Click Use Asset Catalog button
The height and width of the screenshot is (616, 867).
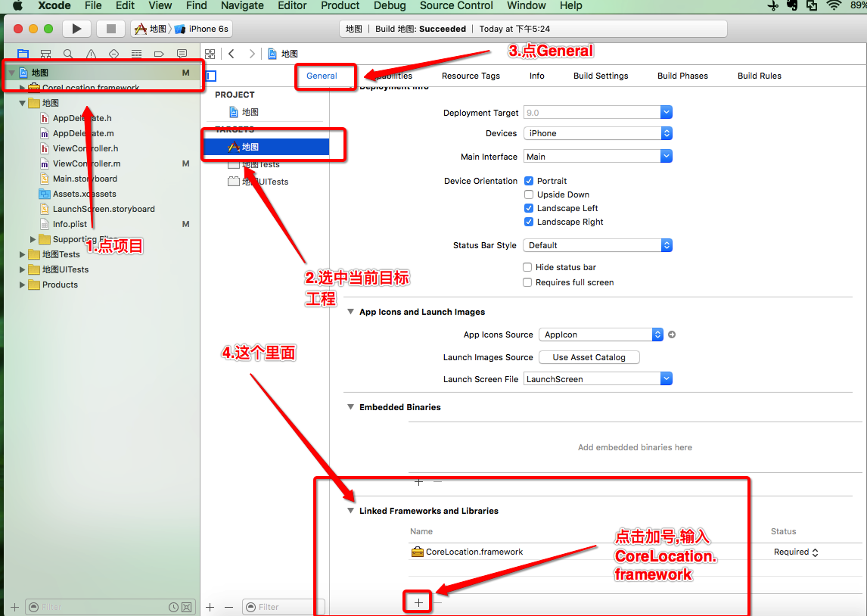(x=589, y=357)
